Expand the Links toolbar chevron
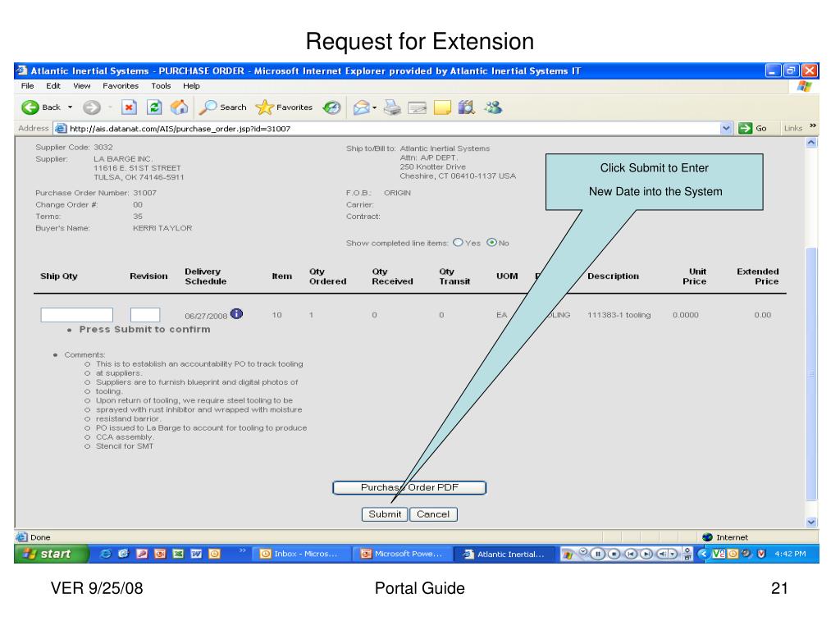The width and height of the screenshot is (840, 630). (813, 126)
